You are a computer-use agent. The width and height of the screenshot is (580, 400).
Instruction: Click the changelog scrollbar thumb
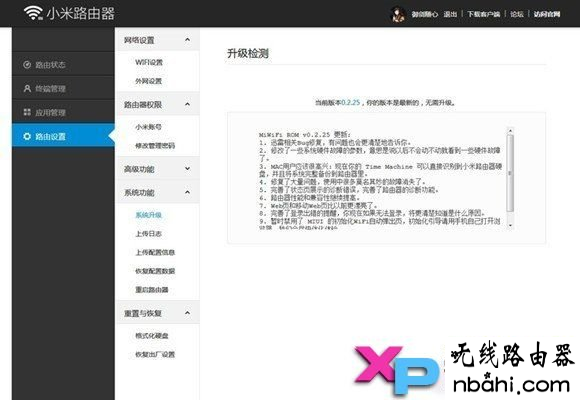coord(510,173)
